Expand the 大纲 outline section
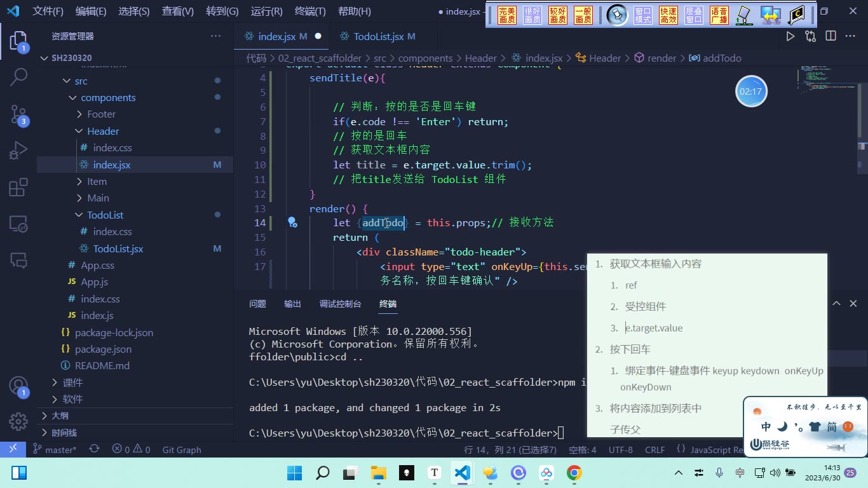This screenshot has height=488, width=868. (x=135, y=416)
